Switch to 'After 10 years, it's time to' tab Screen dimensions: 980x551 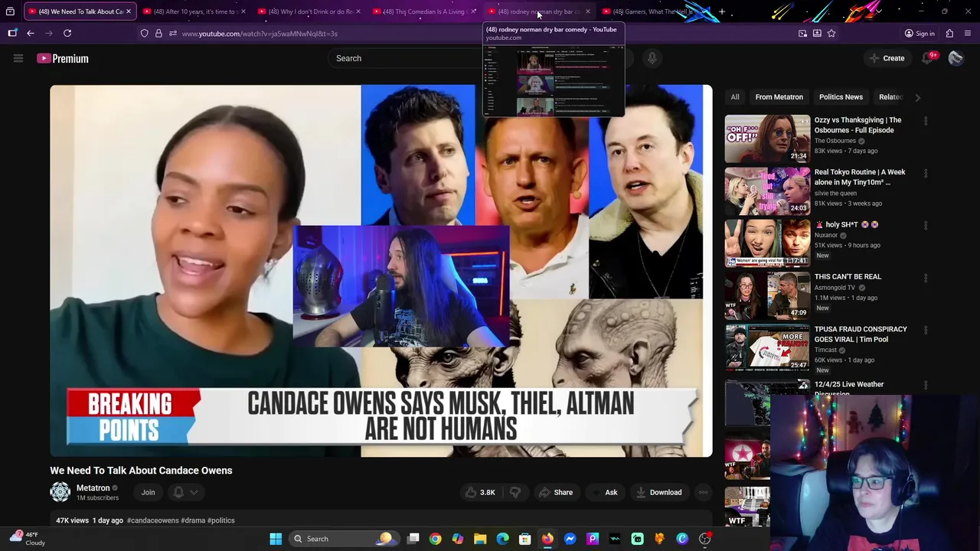190,11
